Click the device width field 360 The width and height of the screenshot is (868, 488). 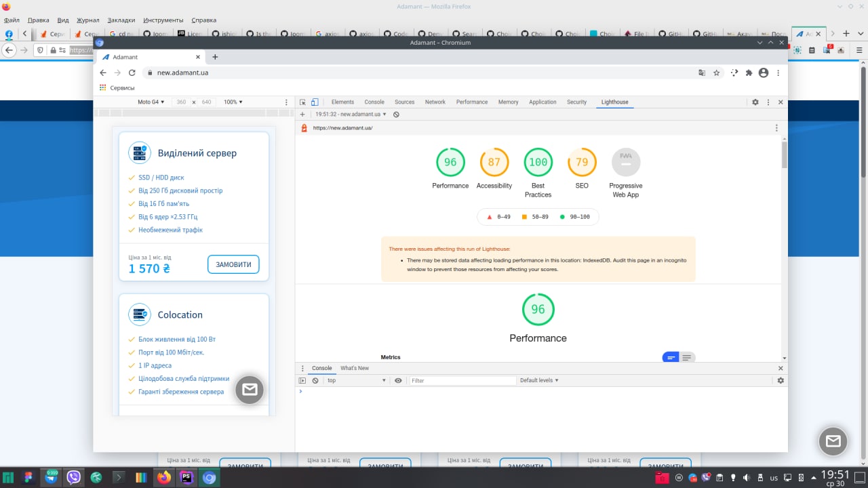click(x=181, y=102)
